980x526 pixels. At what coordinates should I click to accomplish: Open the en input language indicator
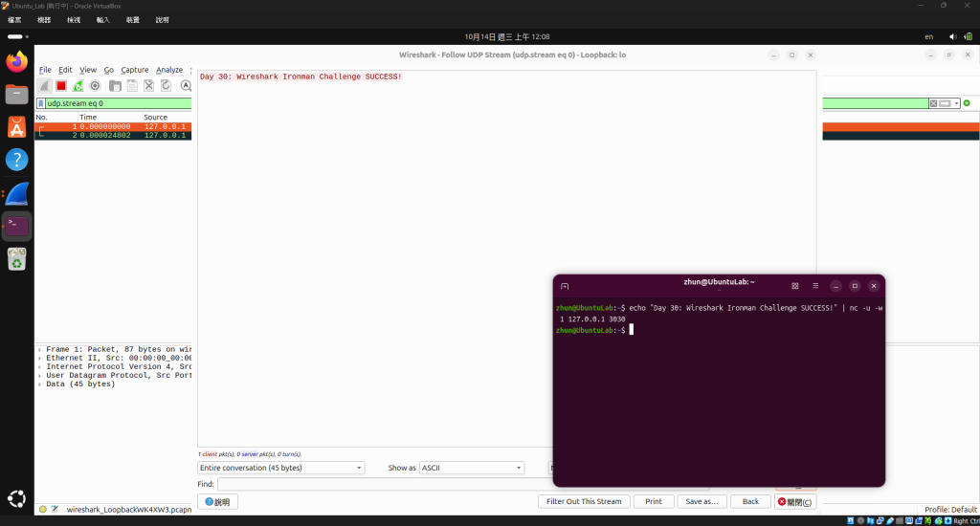pyautogui.click(x=928, y=37)
